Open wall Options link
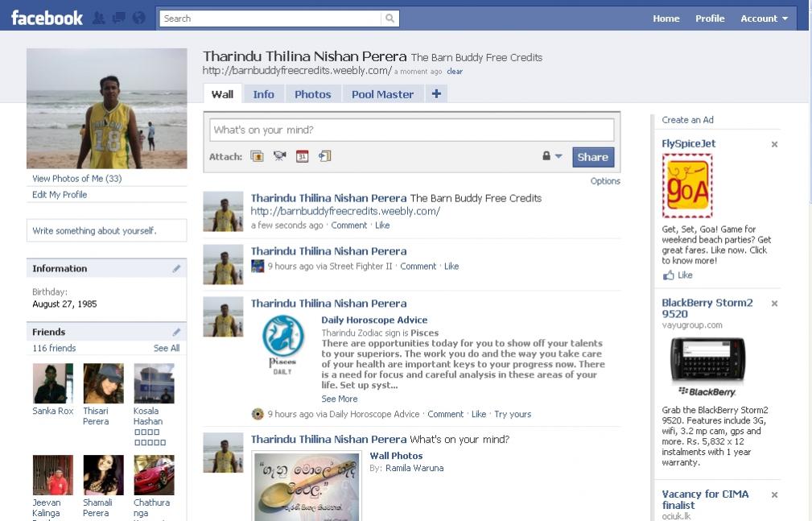Viewport: 812px width, 521px height. click(605, 181)
